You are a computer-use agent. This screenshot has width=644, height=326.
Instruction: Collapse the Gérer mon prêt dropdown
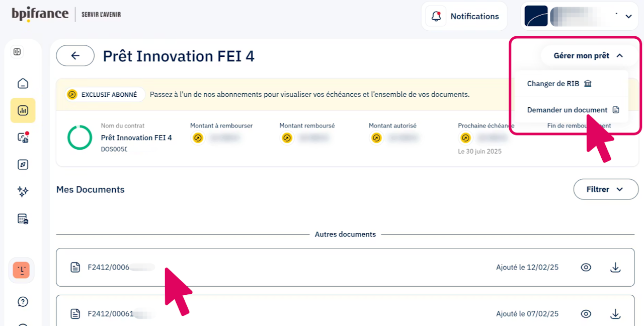pos(588,56)
